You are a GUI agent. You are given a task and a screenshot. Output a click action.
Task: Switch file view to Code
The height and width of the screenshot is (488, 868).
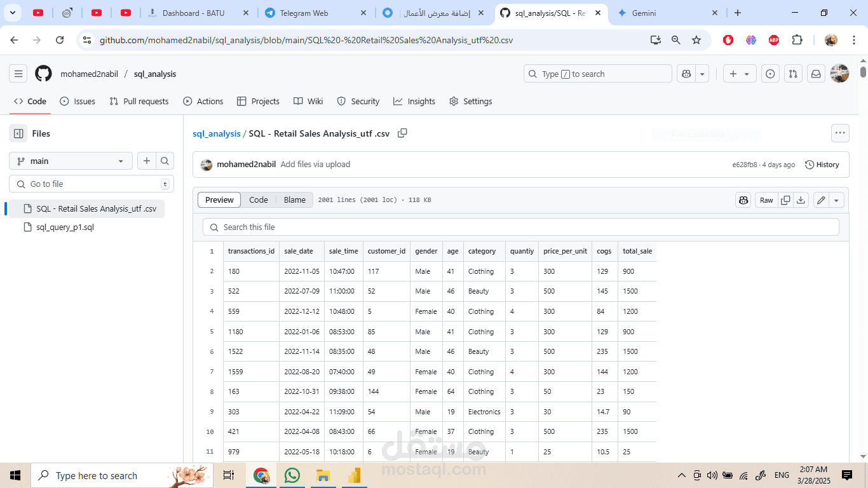pyautogui.click(x=259, y=200)
